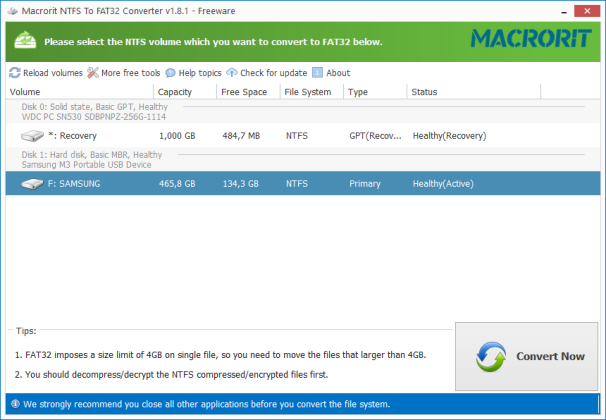The height and width of the screenshot is (420, 606).
Task: Click tip 2 about decompress/decrypt files
Action: 171,374
